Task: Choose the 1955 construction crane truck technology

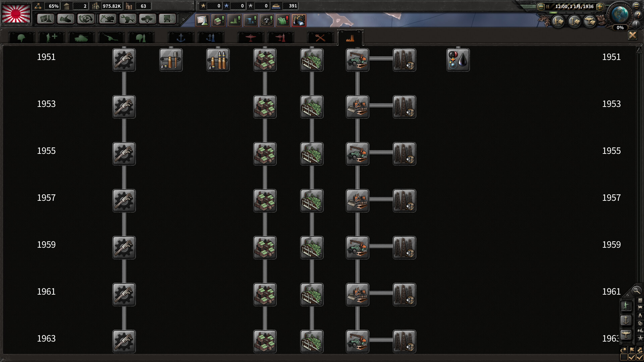Action: click(x=357, y=154)
